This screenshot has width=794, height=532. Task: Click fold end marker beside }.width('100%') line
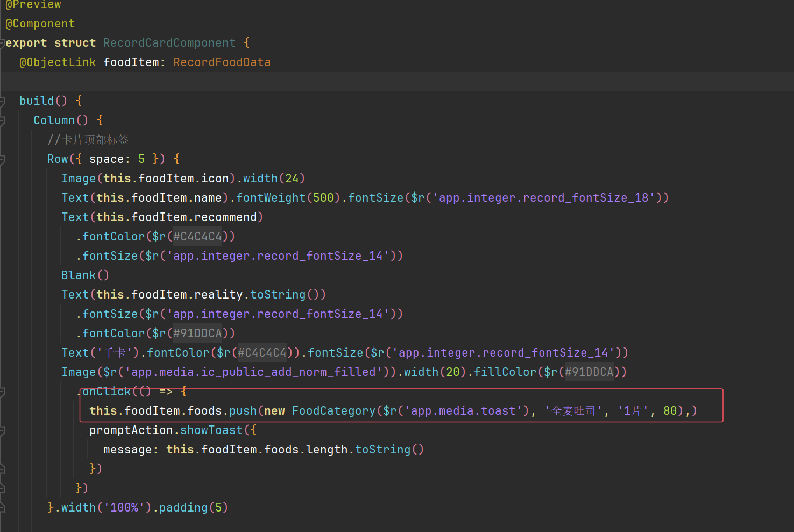pos(2,508)
